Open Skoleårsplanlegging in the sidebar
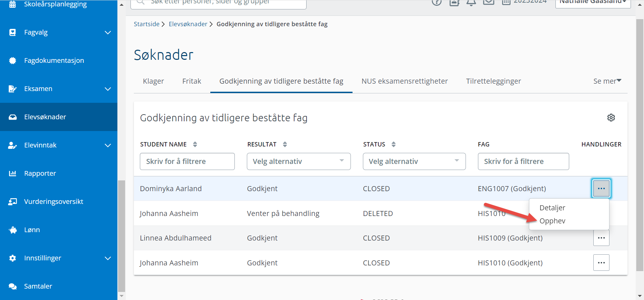The width and height of the screenshot is (644, 300). tap(55, 4)
